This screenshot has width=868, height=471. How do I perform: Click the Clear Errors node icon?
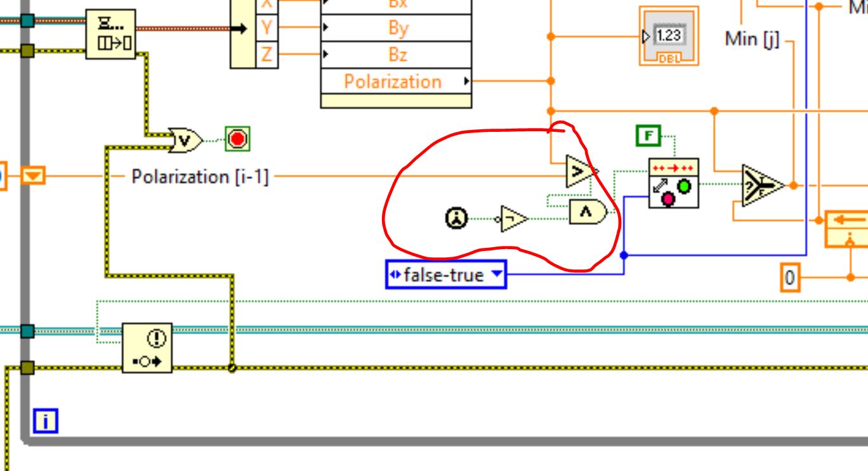click(x=147, y=347)
